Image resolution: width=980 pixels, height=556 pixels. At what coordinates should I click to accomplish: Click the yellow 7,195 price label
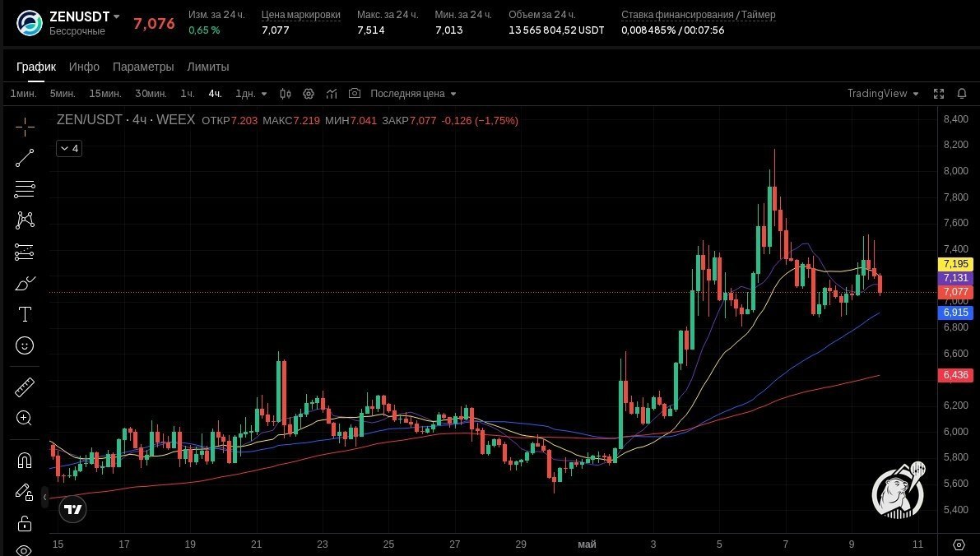[955, 264]
